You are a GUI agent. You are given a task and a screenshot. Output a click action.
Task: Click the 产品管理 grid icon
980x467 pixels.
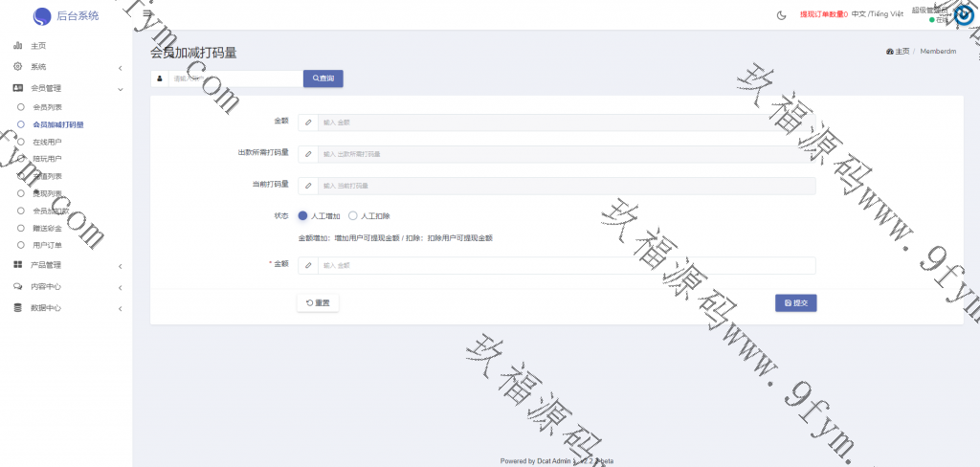click(17, 265)
